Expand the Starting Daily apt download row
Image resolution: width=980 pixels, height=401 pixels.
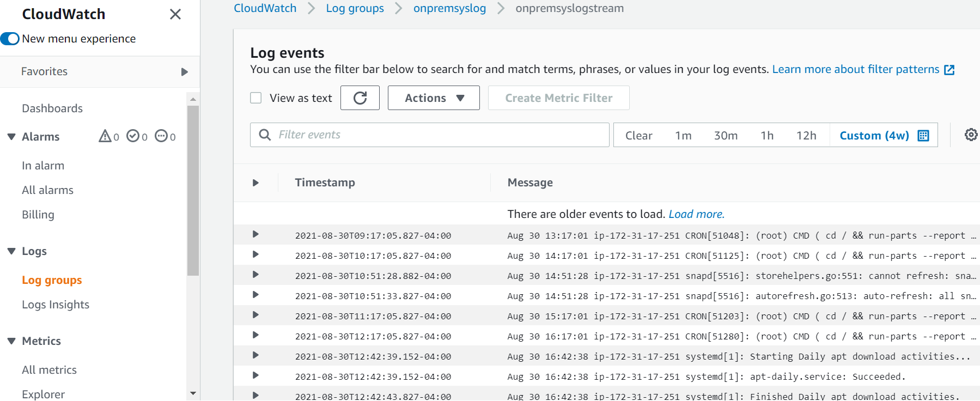(x=255, y=355)
